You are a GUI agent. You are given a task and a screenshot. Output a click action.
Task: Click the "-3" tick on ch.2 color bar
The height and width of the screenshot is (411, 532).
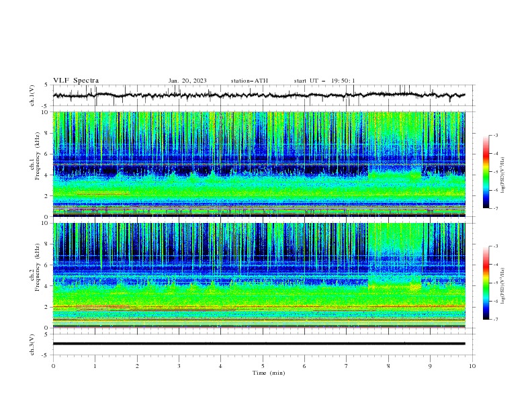point(496,246)
